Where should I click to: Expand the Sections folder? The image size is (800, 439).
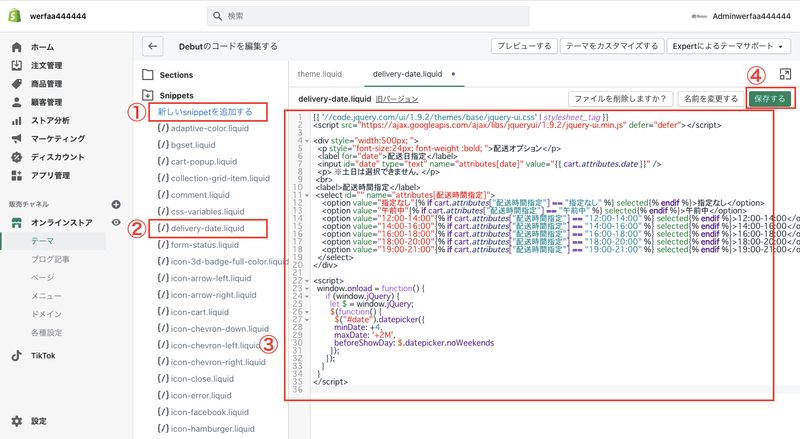pyautogui.click(x=147, y=75)
